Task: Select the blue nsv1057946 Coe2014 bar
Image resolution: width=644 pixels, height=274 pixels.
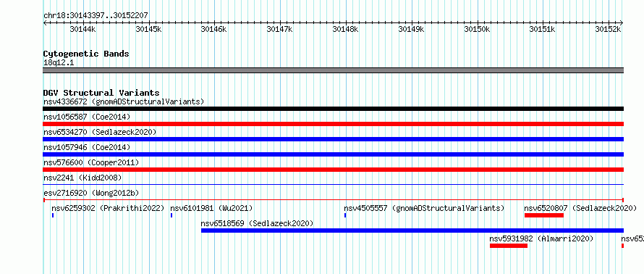Action: tap(333, 154)
